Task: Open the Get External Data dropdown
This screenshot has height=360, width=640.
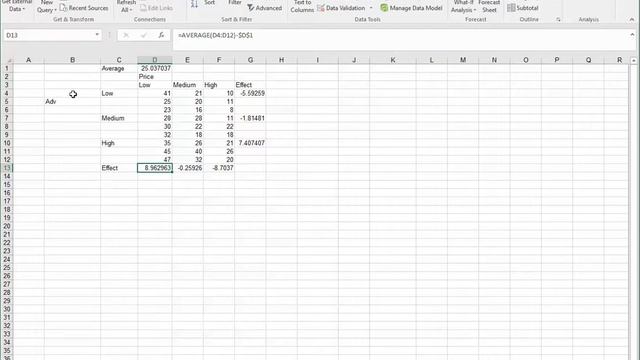Action: pyautogui.click(x=16, y=6)
